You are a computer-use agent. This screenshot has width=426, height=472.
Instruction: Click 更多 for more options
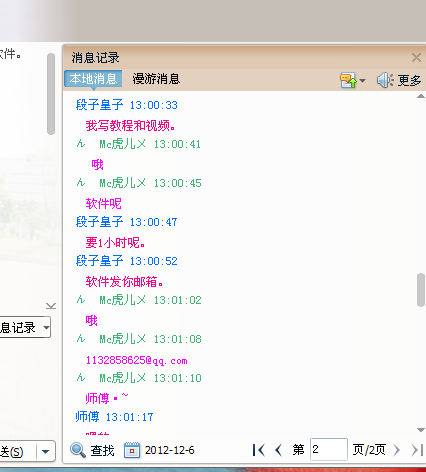[x=409, y=80]
